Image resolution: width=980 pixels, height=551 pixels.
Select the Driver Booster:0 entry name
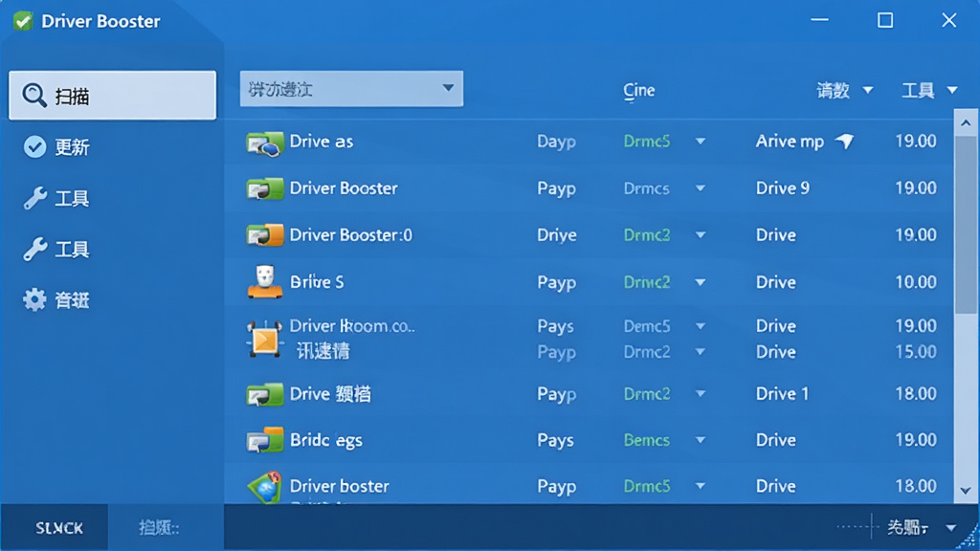(350, 235)
